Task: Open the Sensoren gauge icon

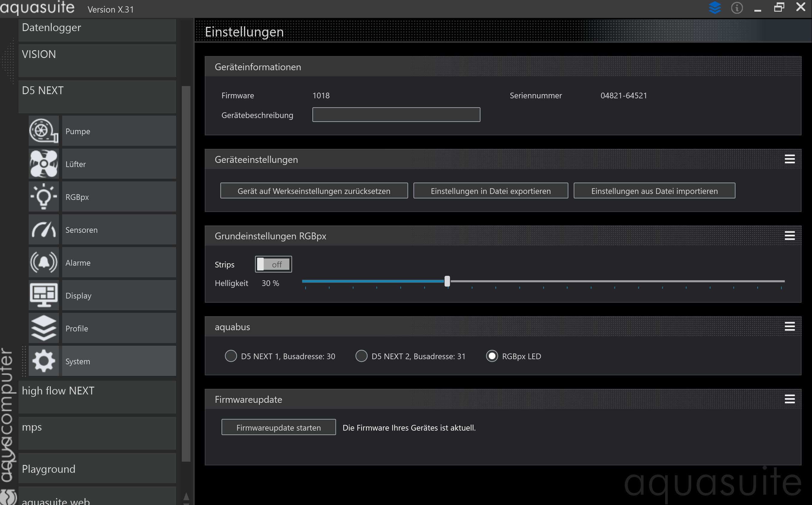Action: point(44,229)
